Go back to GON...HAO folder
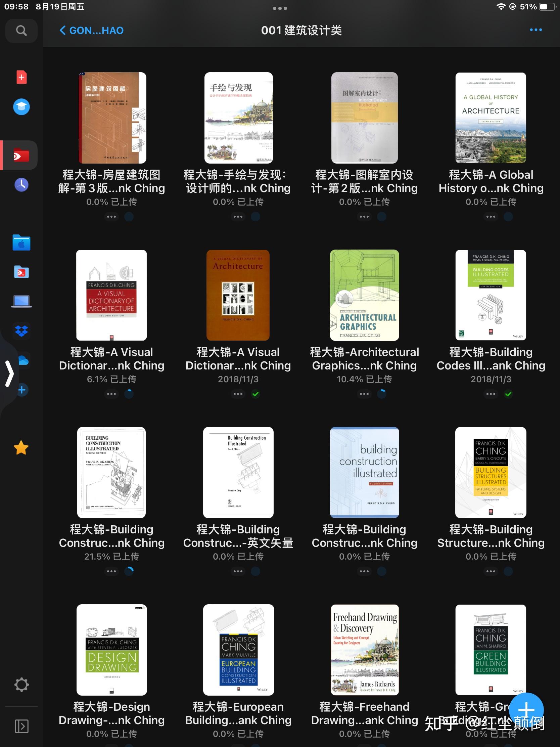Screen dimensions: 560x747 [x=91, y=30]
